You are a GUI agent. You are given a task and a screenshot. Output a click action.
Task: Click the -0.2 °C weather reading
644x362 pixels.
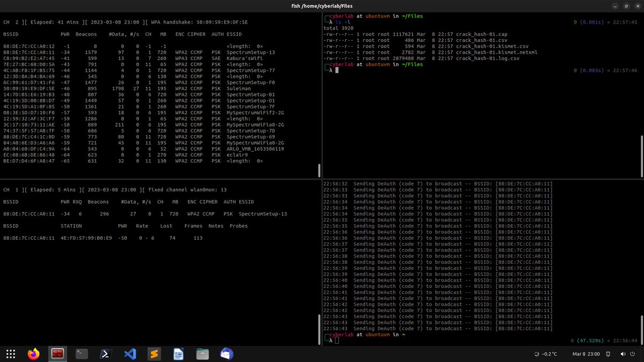point(550,354)
